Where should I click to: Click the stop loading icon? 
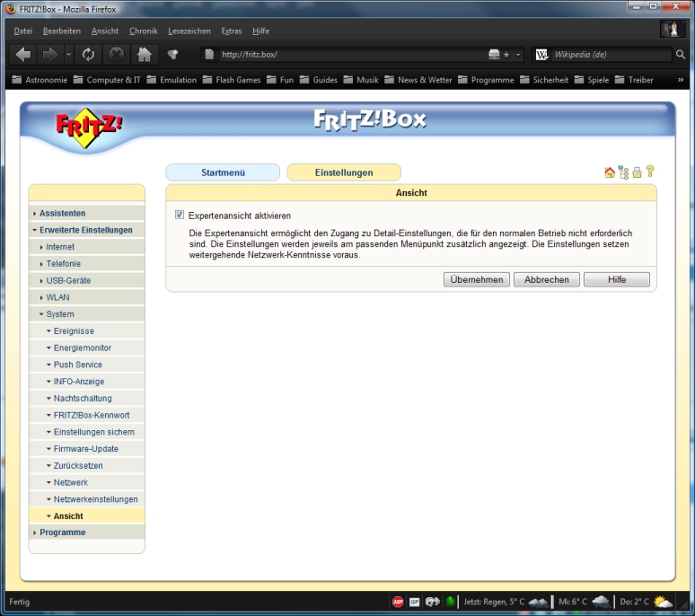coord(116,55)
